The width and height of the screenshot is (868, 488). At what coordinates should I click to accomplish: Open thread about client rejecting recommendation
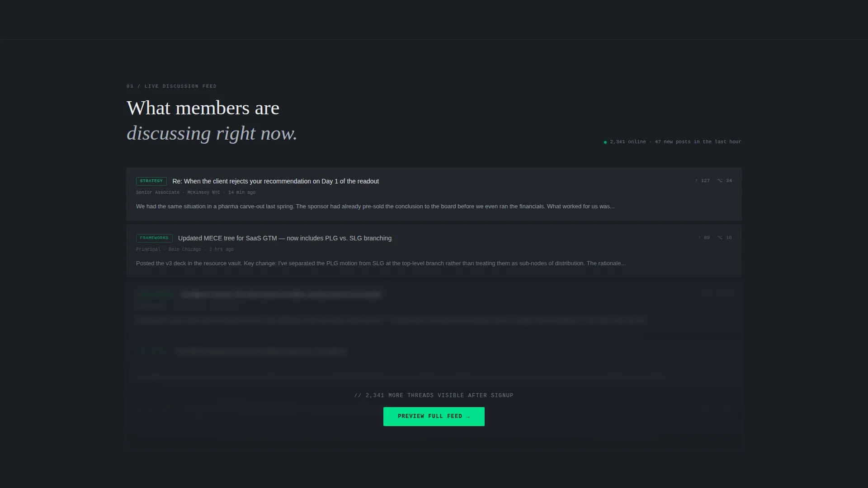tap(276, 181)
